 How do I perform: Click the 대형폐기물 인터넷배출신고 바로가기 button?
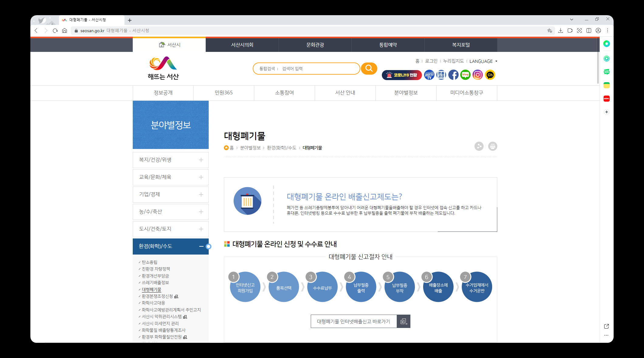[360, 321]
